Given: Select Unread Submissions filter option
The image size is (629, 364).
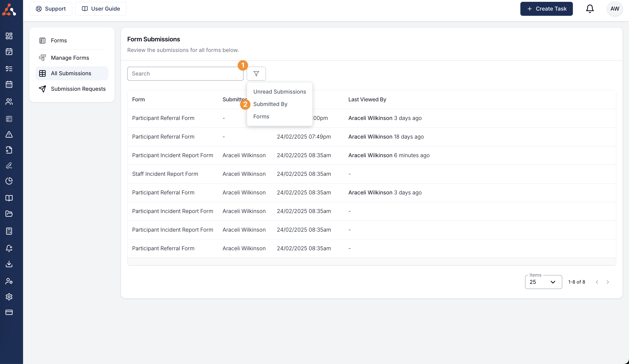Looking at the screenshot, I should pyautogui.click(x=279, y=92).
